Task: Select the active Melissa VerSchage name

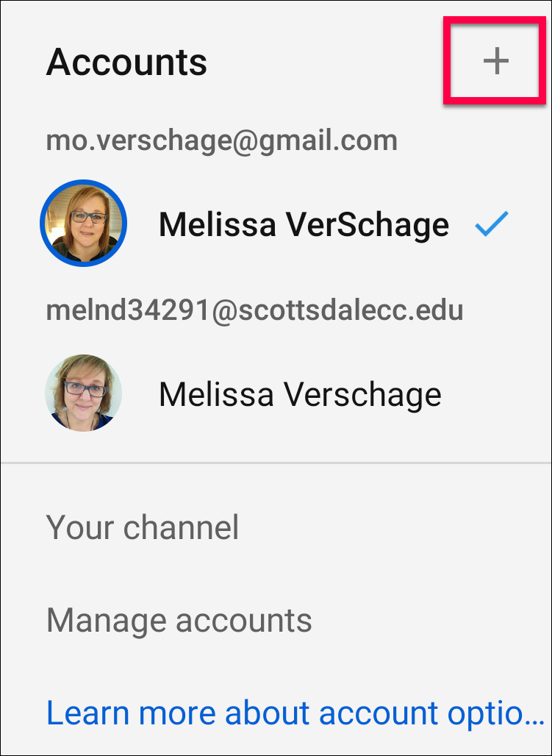Action: pos(304,225)
